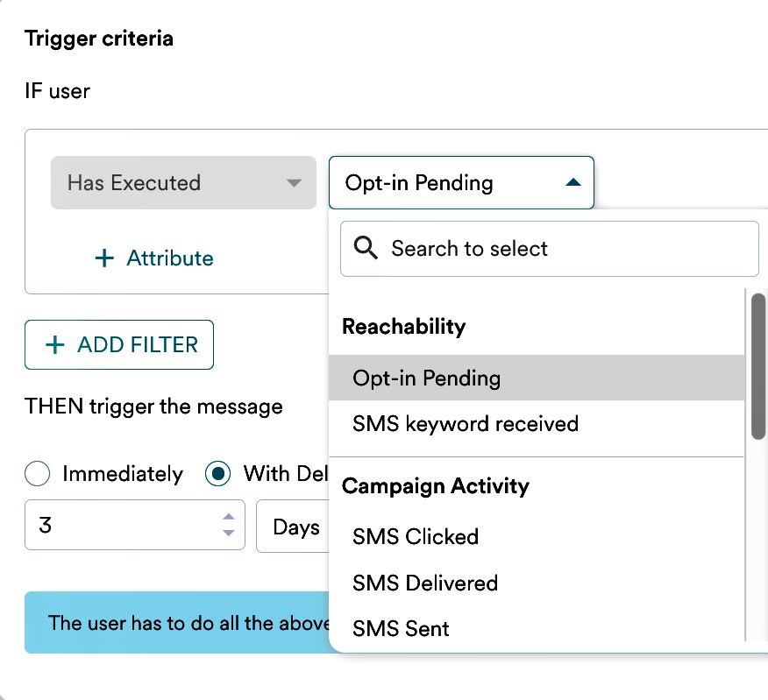Decrease the delay value with down arrow

pyautogui.click(x=229, y=534)
